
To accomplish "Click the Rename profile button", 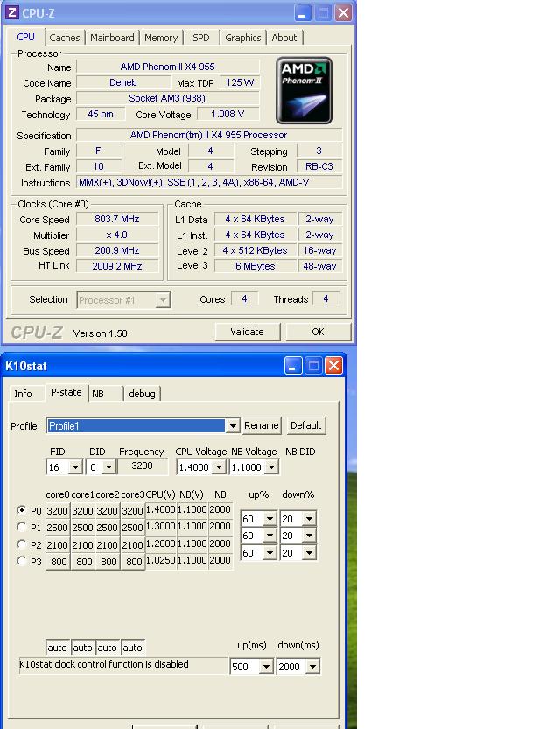I will [x=261, y=425].
